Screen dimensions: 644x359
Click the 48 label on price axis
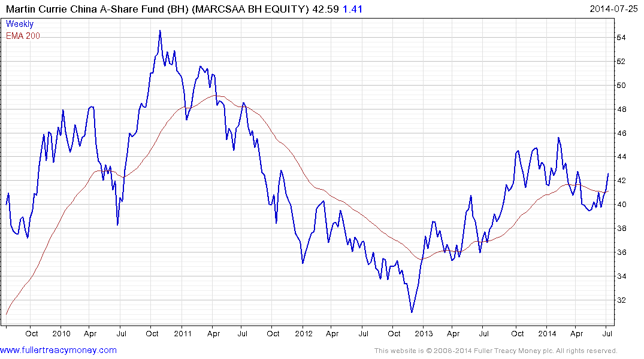[621, 109]
